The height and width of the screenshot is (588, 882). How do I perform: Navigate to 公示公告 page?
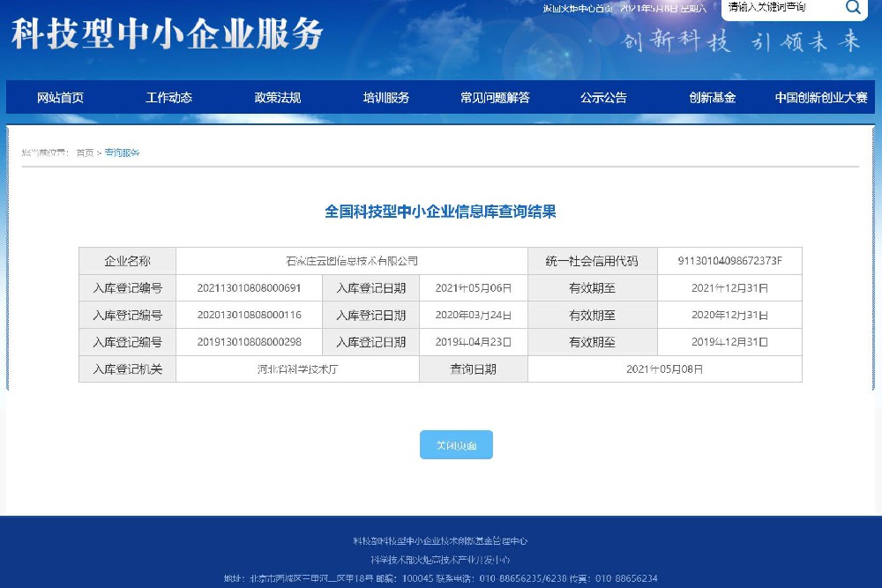[603, 98]
